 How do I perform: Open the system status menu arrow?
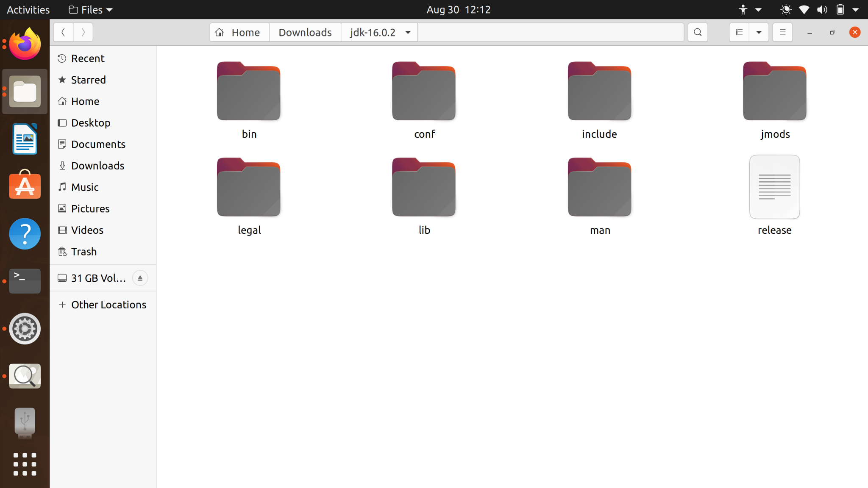855,10
